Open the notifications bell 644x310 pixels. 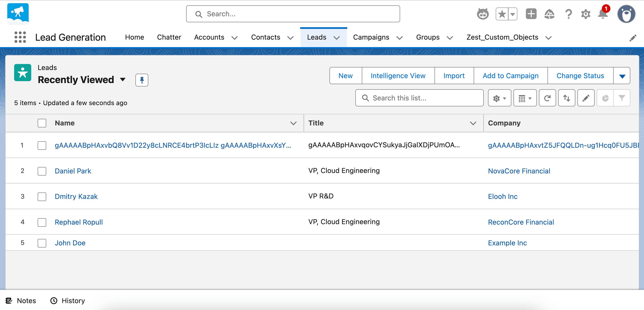(x=603, y=14)
